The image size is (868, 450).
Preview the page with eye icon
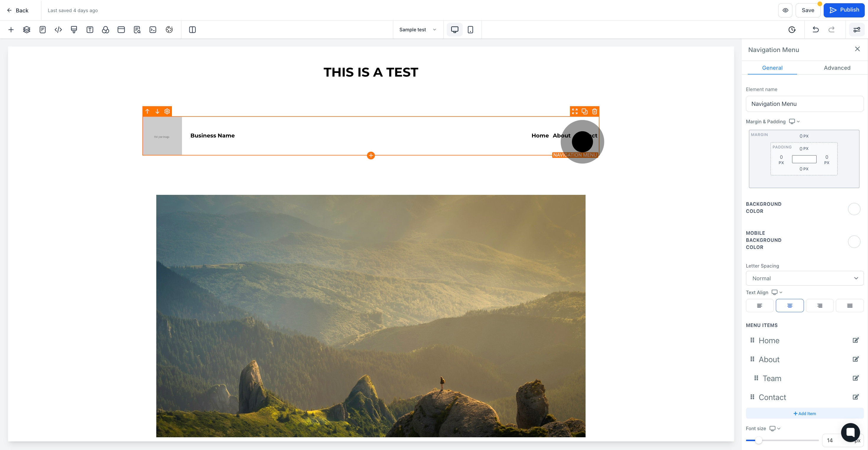785,10
